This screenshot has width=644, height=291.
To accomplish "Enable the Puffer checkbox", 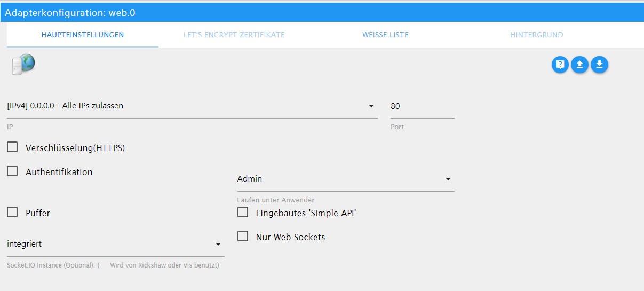I will [x=12, y=213].
